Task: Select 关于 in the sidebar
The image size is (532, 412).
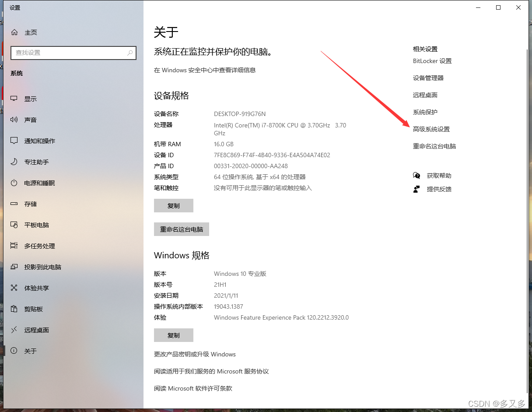Action: [x=31, y=351]
